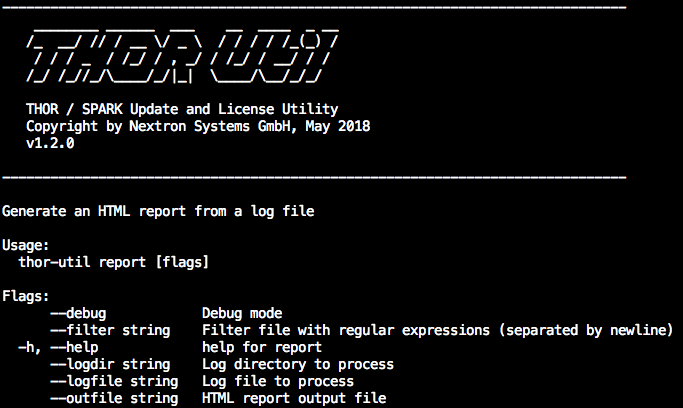
Task: Click the 'Usage:' heading
Action: [26, 245]
